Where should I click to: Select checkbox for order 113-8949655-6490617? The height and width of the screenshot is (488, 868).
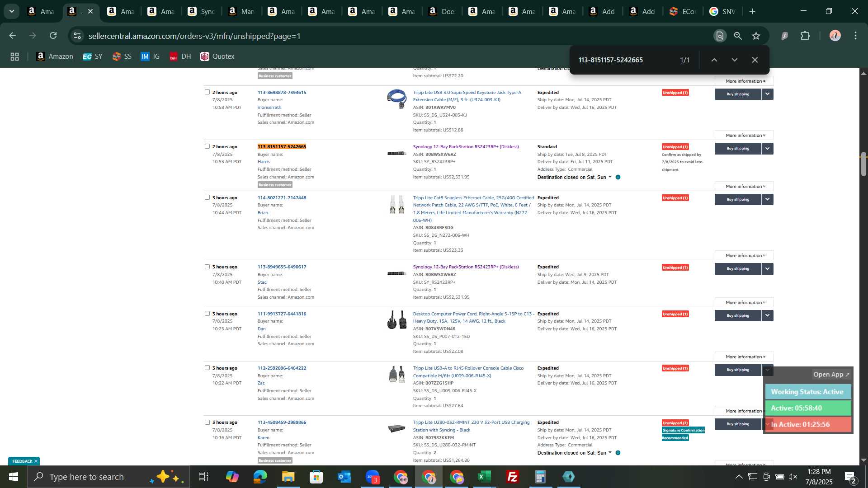pos(207,267)
